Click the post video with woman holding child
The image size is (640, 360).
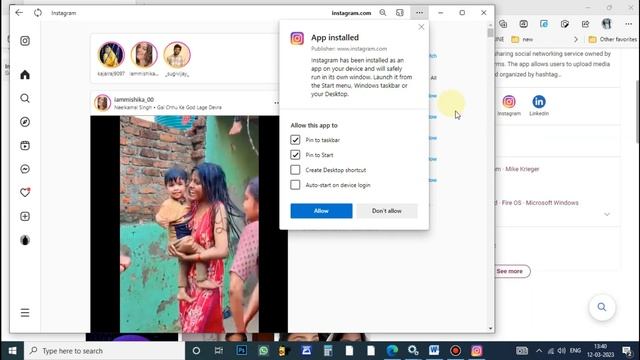(189, 224)
